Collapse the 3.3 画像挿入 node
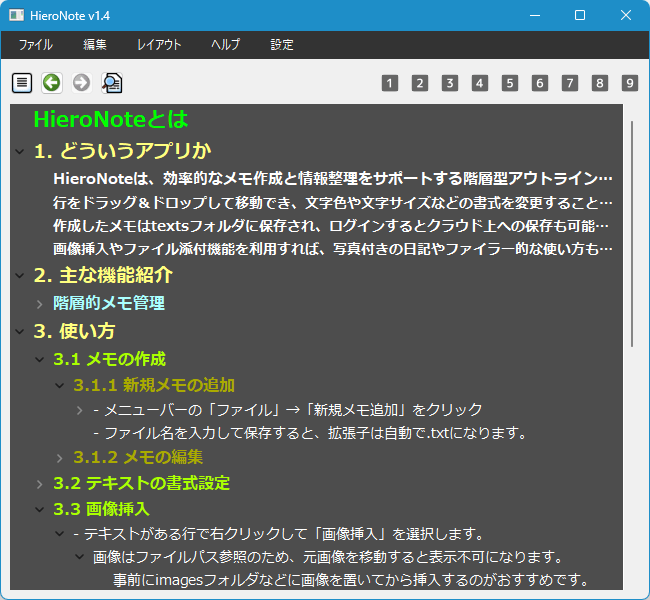Screen dimensions: 650x600 click(x=39, y=510)
